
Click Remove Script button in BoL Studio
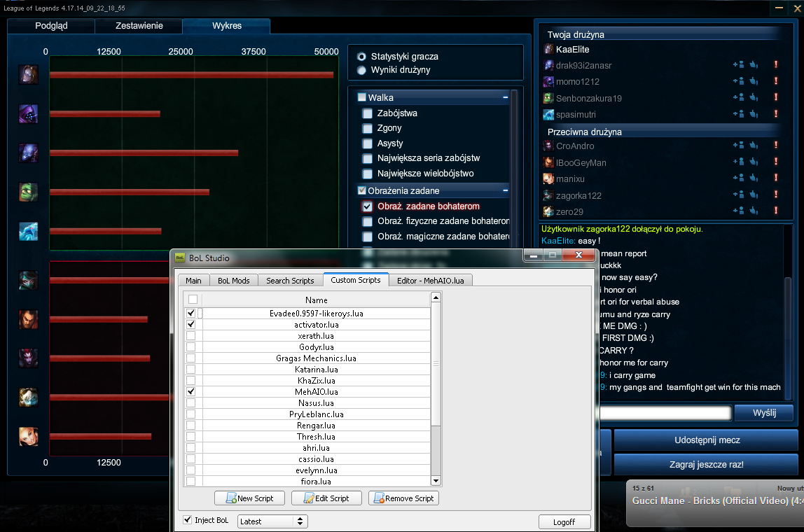403,498
